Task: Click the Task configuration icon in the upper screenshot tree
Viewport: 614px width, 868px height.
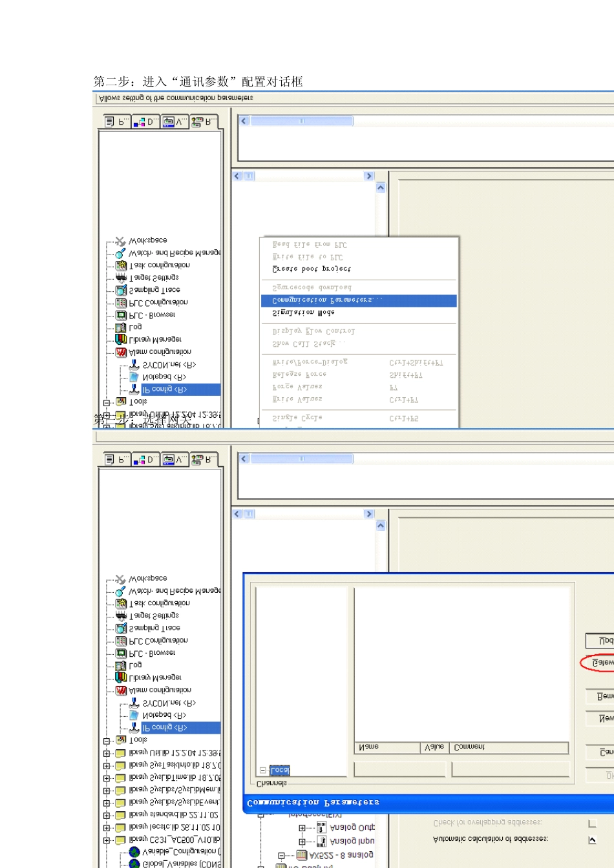Action: [121, 265]
